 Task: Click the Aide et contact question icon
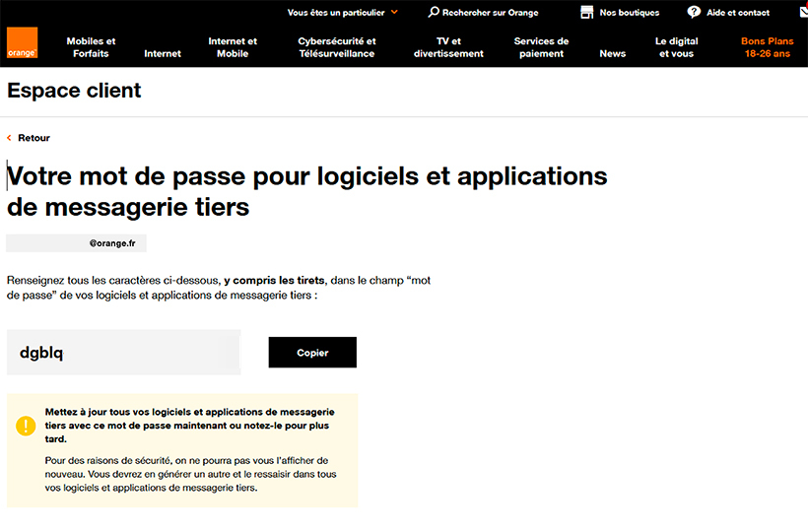point(694,12)
